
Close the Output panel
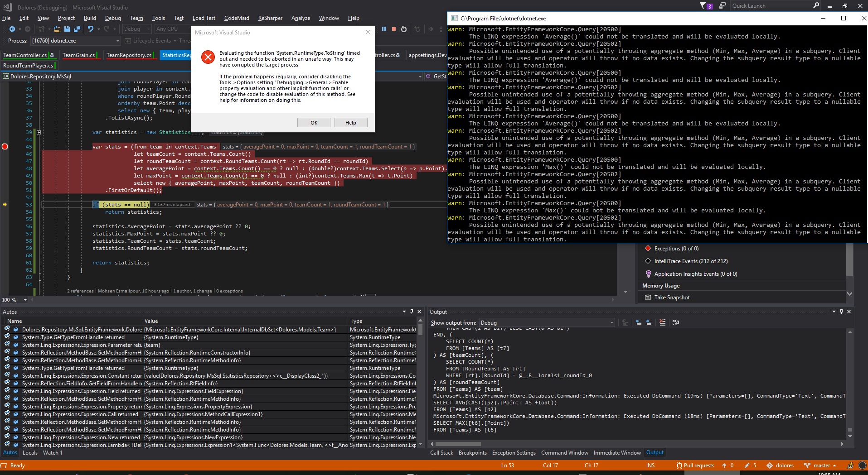849,312
